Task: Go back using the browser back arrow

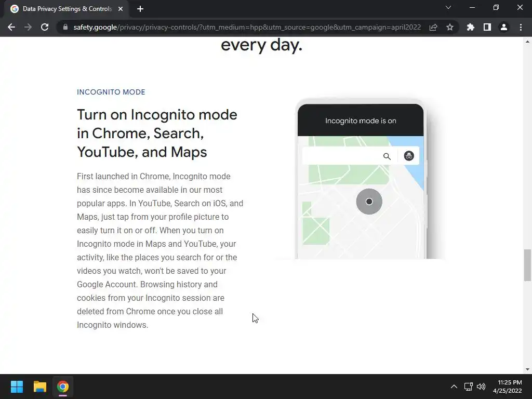Action: (x=11, y=27)
